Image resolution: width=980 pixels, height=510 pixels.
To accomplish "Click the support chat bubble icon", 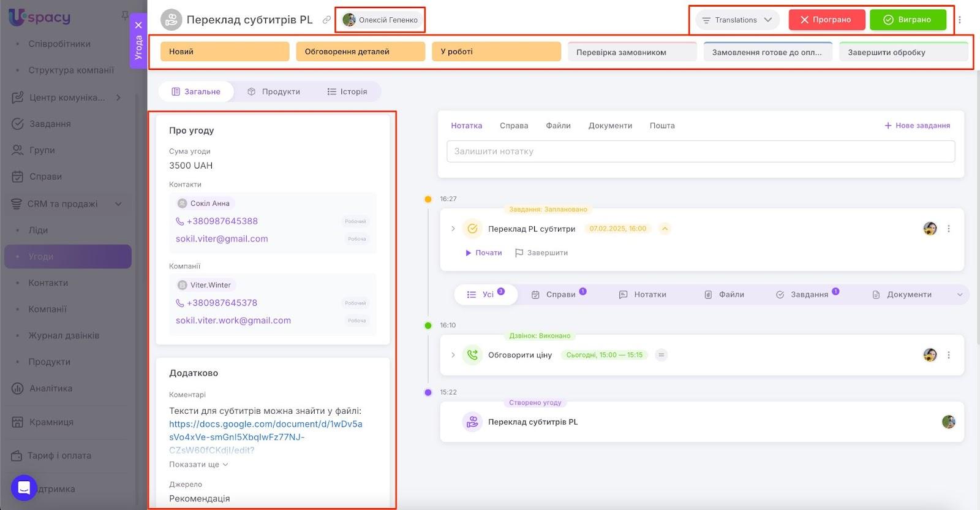I will click(24, 488).
